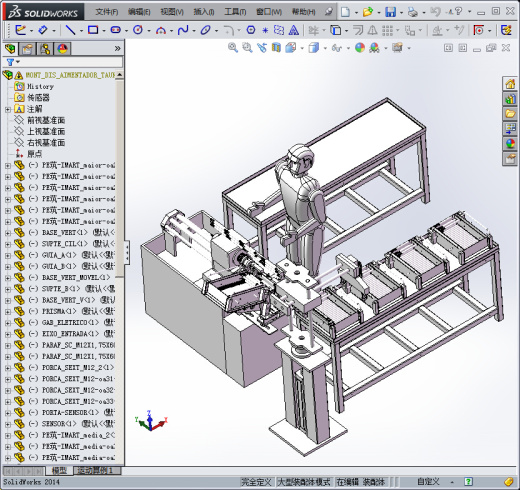520x490 pixels.
Task: Switch to the ConfigurationManager tab
Action: [x=45, y=49]
